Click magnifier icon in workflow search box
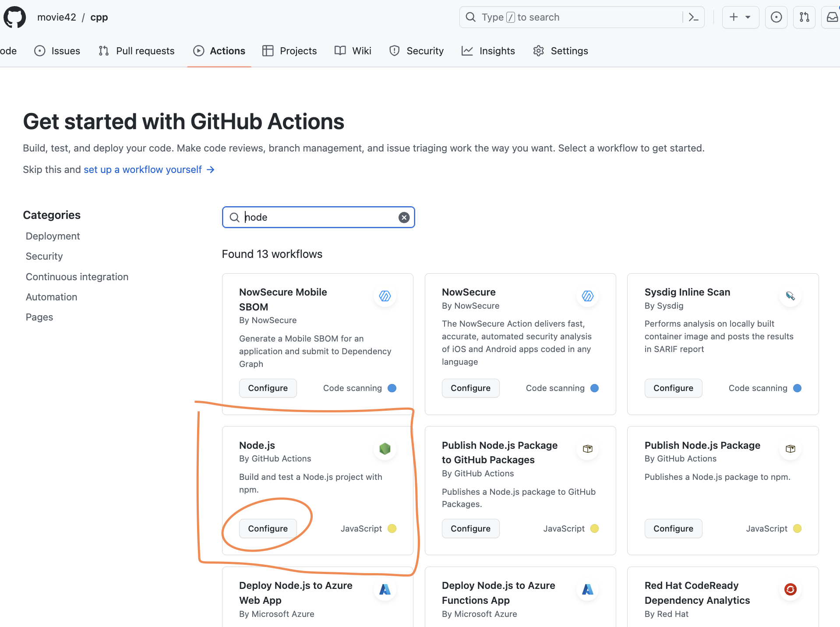 [x=235, y=217]
